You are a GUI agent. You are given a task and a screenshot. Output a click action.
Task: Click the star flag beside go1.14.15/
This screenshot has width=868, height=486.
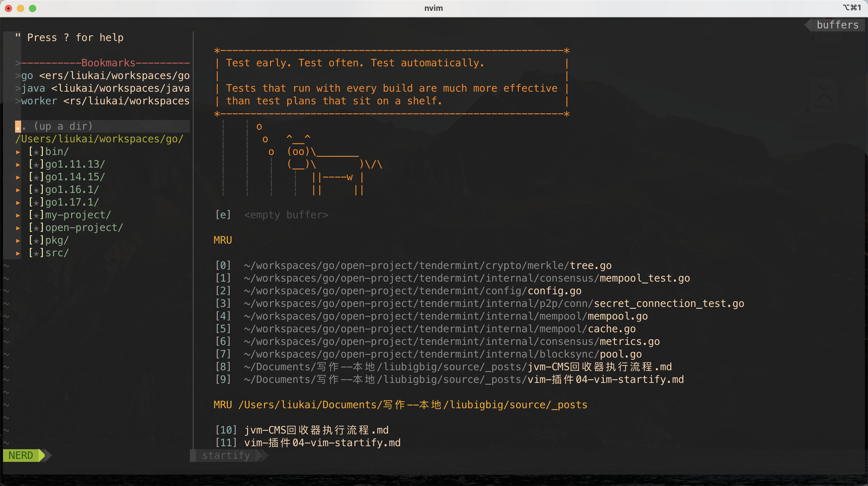click(36, 177)
